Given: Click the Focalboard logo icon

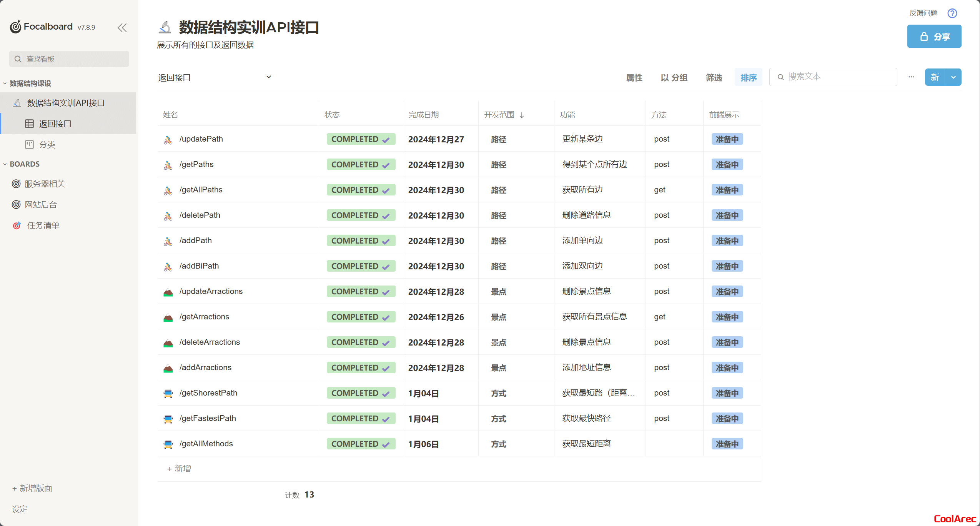Looking at the screenshot, I should click(15, 27).
